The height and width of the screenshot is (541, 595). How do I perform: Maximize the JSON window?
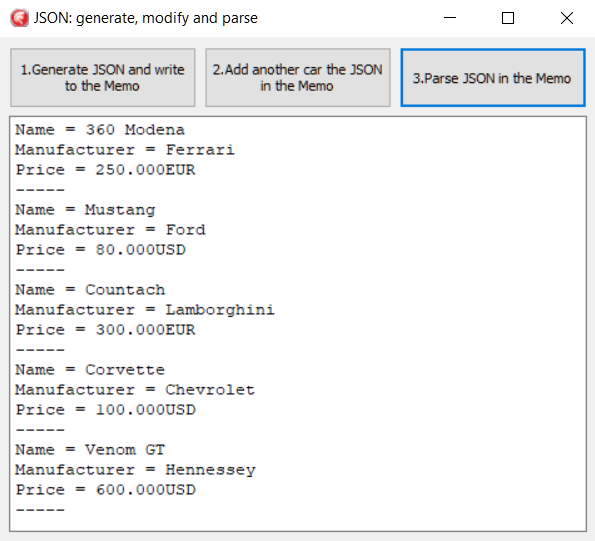click(x=508, y=18)
